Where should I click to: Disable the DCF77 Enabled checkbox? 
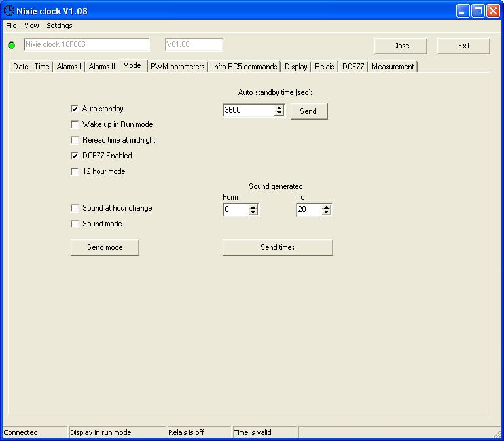(75, 156)
